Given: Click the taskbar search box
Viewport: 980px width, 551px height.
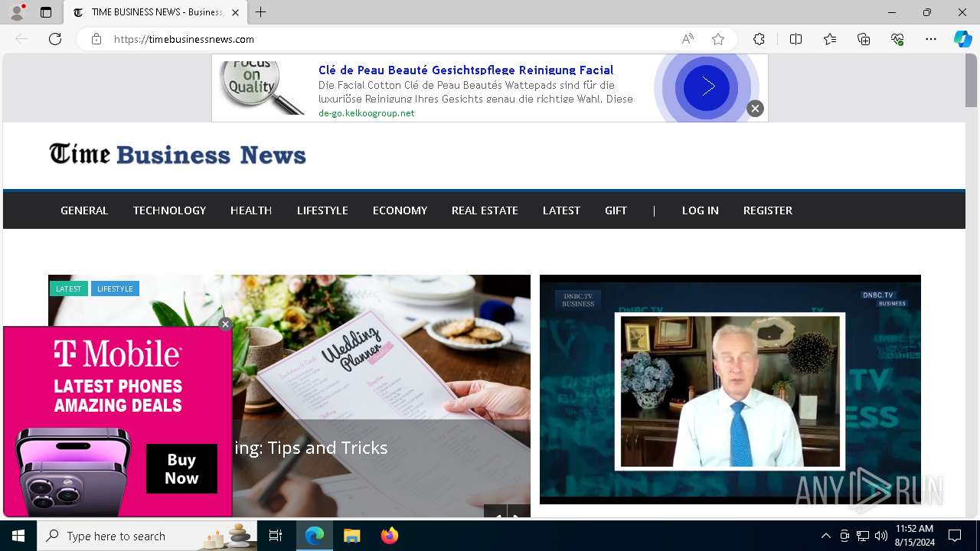Looking at the screenshot, I should click(149, 536).
